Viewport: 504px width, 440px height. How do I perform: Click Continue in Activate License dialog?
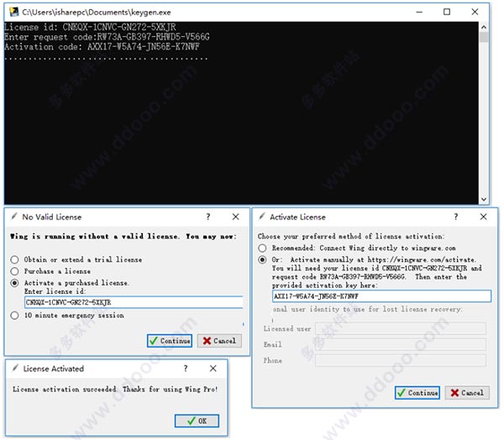pos(417,393)
